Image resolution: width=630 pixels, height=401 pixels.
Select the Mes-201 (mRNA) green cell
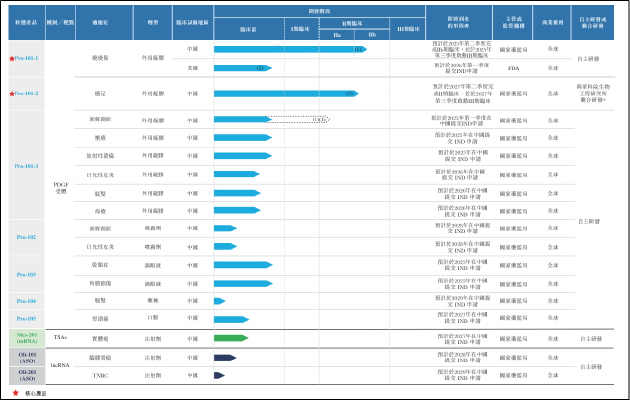tap(27, 338)
